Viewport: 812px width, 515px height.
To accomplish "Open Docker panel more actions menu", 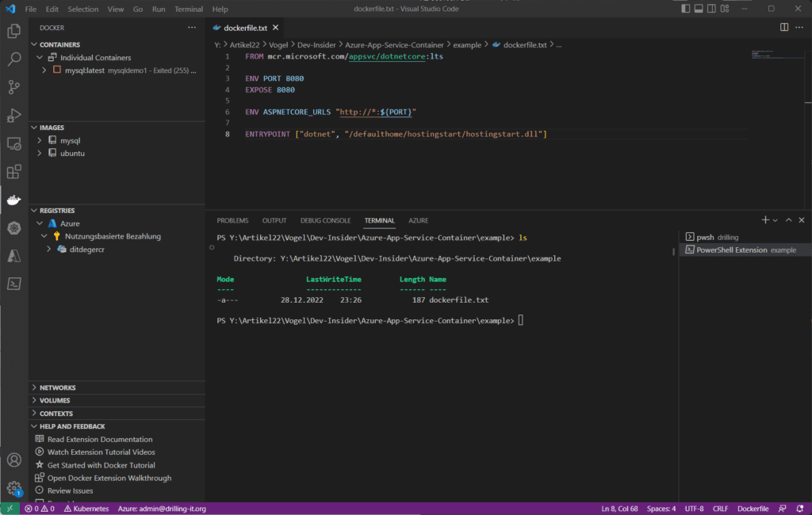I will tap(192, 28).
